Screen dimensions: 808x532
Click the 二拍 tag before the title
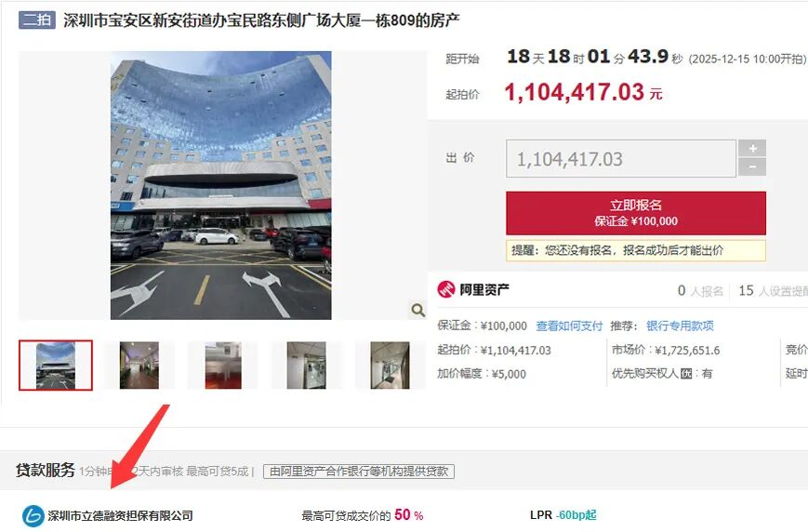coord(37,20)
